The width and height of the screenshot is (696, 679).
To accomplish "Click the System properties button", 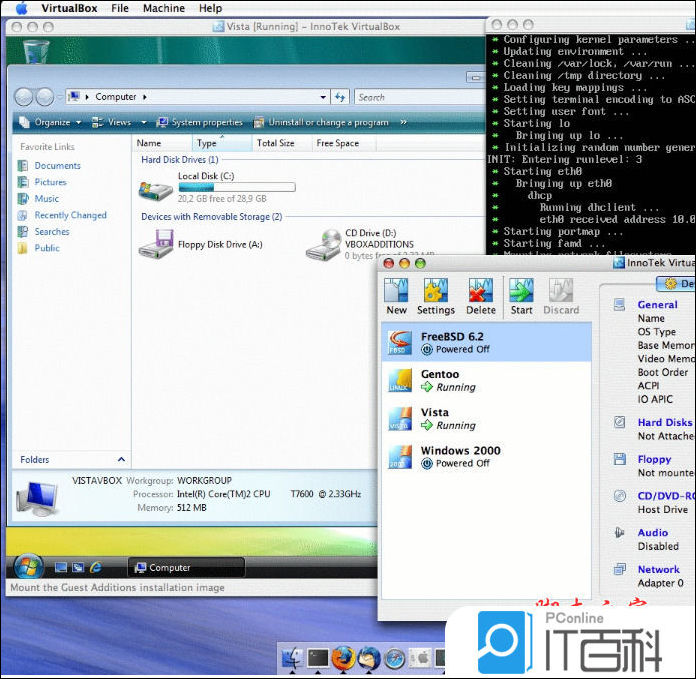I will point(200,122).
